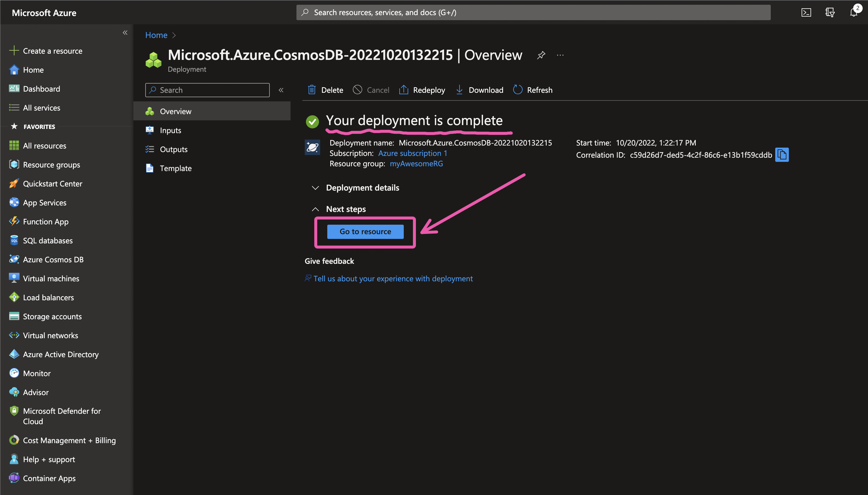This screenshot has width=868, height=495.
Task: Open the myAwesomeRG resource group link
Action: [x=416, y=164]
